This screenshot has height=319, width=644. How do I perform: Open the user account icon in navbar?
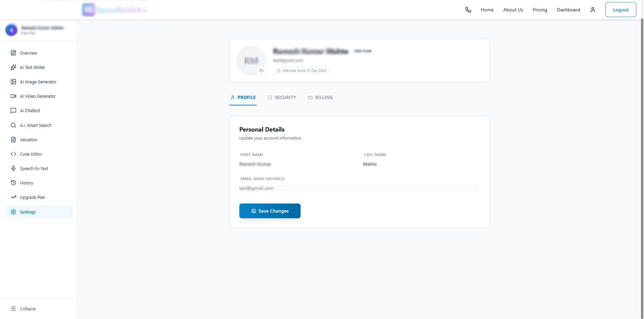pyautogui.click(x=593, y=10)
